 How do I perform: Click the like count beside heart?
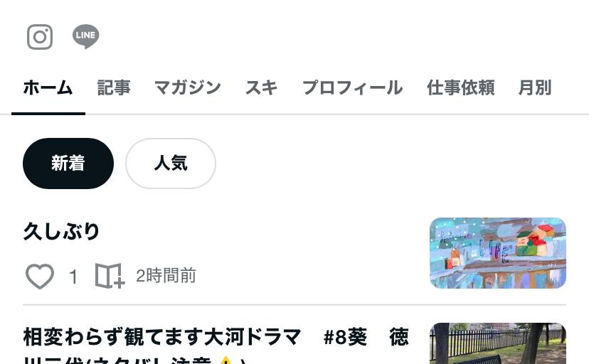(x=74, y=277)
